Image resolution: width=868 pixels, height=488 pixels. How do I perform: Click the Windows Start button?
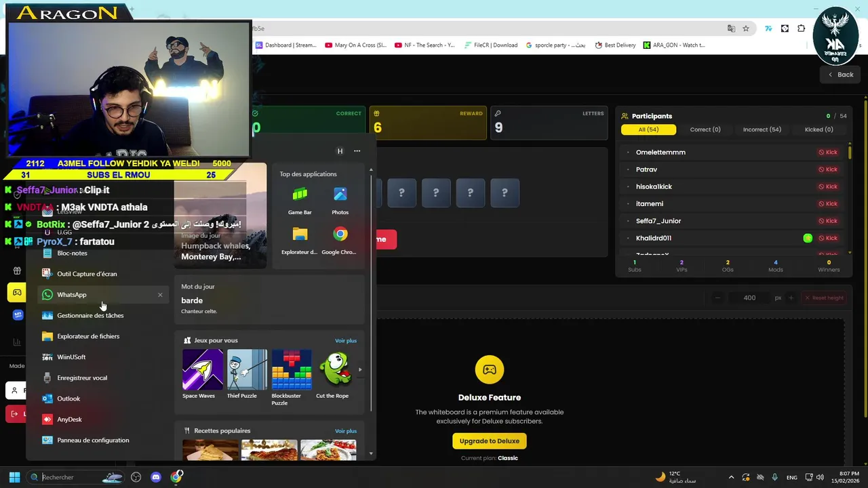pyautogui.click(x=14, y=477)
